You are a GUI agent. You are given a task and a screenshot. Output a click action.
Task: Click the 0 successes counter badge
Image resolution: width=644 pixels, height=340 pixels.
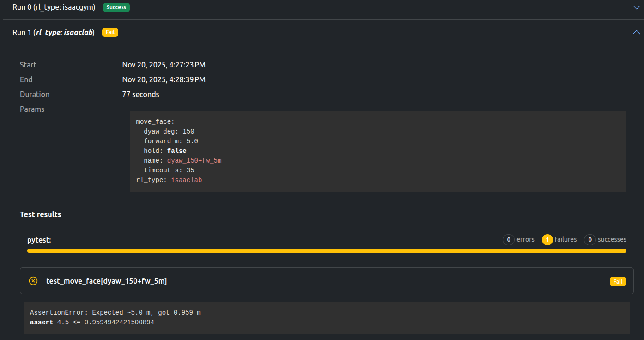coord(589,239)
